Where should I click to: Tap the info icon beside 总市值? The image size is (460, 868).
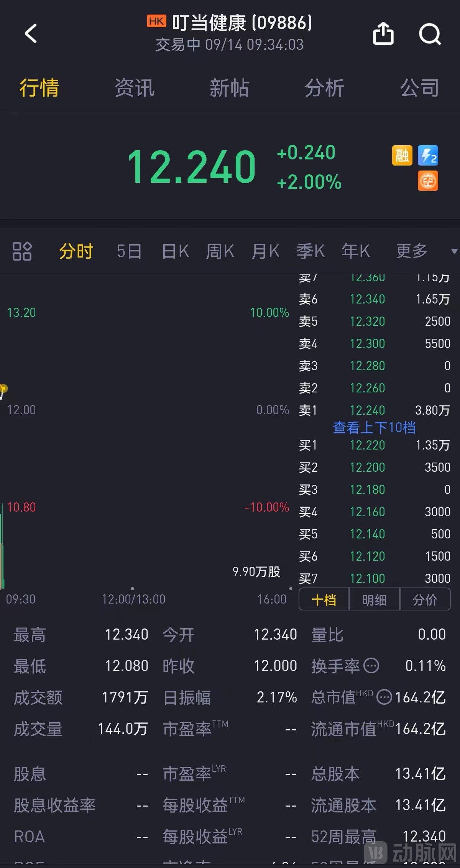click(384, 697)
